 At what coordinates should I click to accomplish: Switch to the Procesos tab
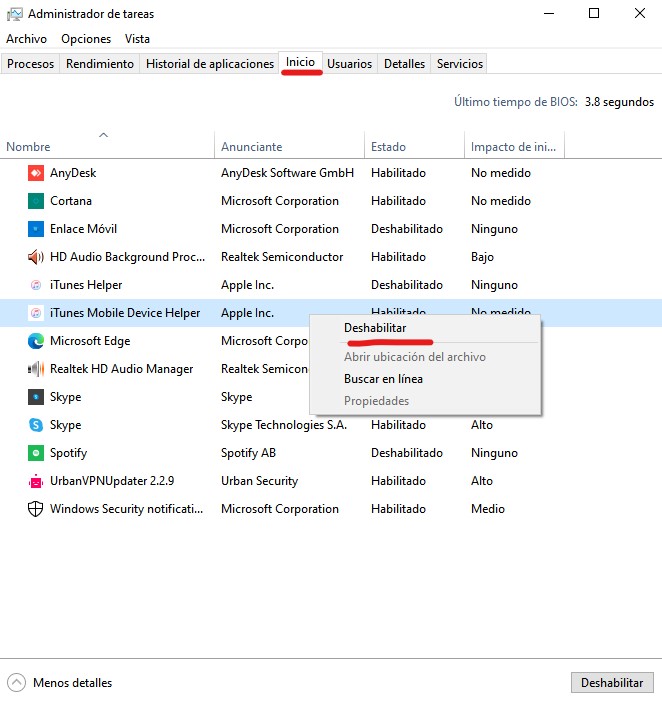[x=30, y=64]
